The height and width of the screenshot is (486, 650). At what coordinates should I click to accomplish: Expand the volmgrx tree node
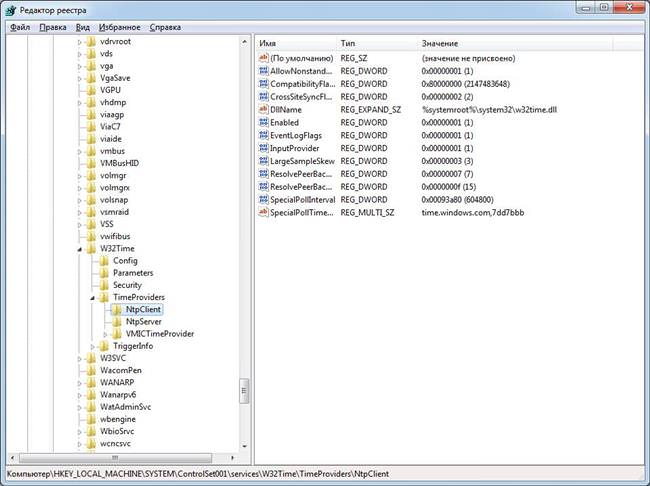(x=79, y=188)
